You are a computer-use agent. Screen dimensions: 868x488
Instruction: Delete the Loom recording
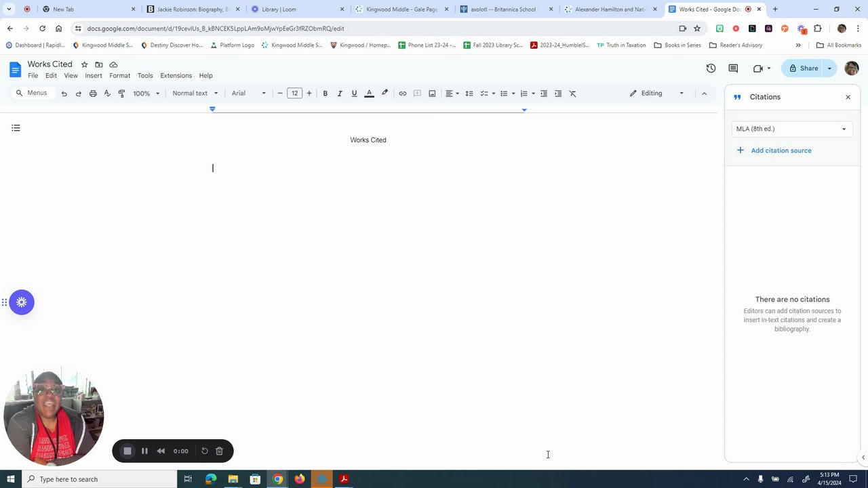pos(219,451)
